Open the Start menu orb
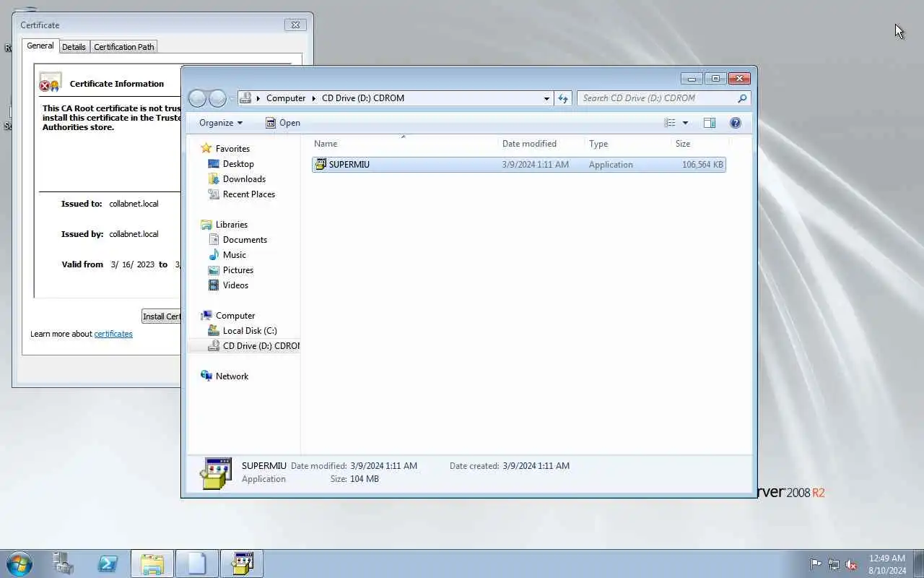 pos(19,564)
